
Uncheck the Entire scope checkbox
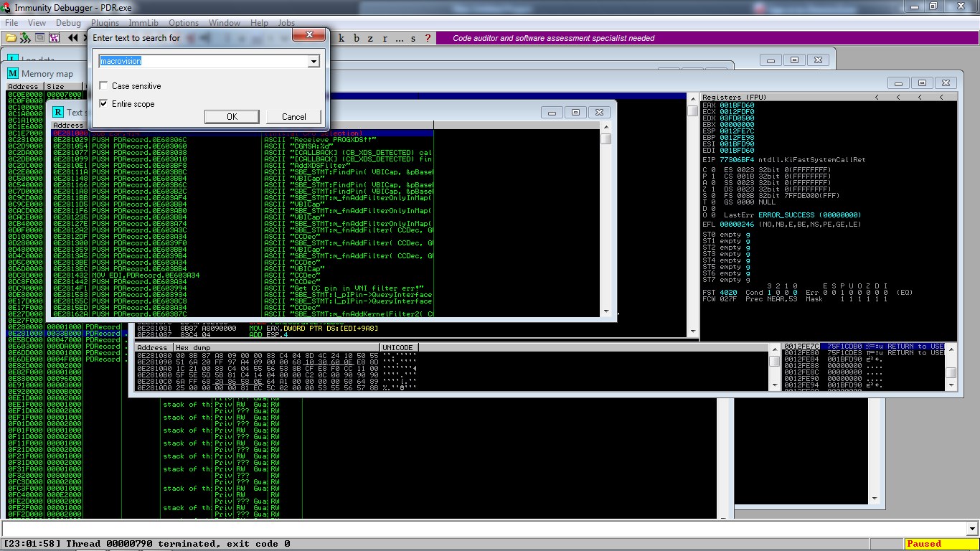pos(104,104)
